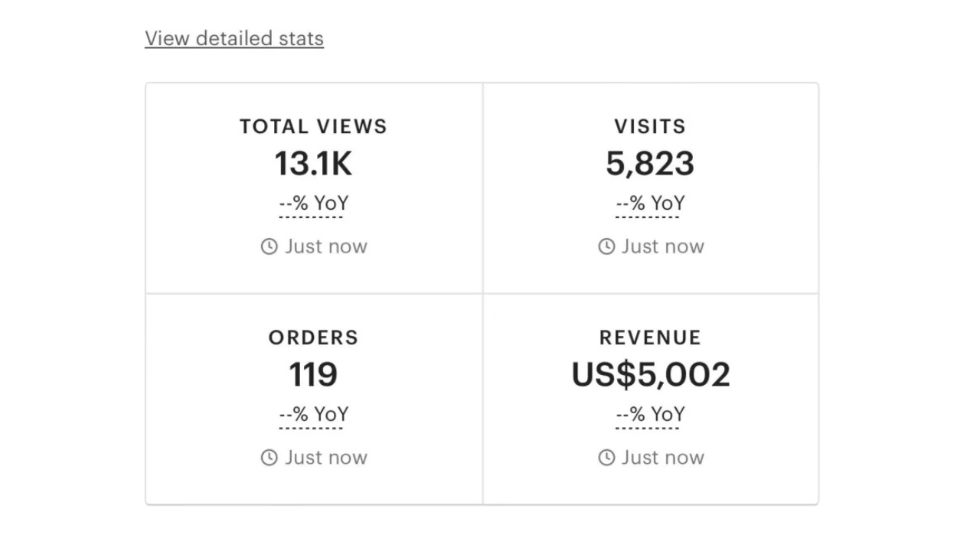The width and height of the screenshot is (980, 551).
Task: Click the Orders YoY percentage text
Action: (313, 415)
